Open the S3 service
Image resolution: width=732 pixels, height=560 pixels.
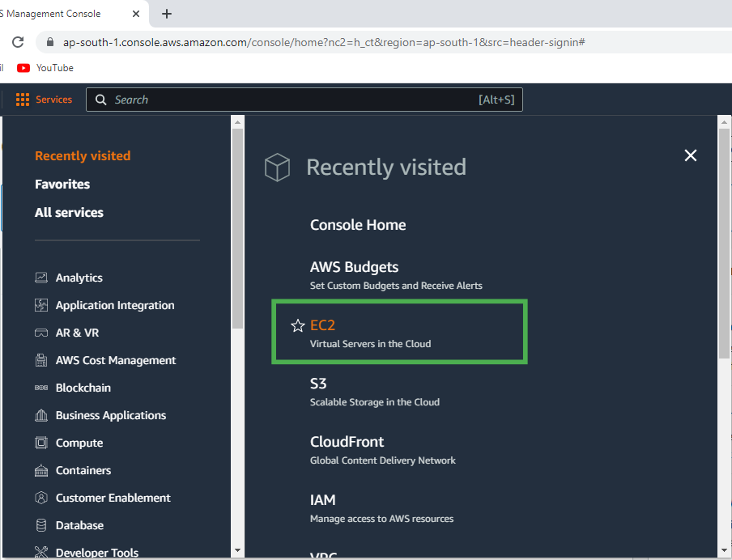tap(318, 384)
